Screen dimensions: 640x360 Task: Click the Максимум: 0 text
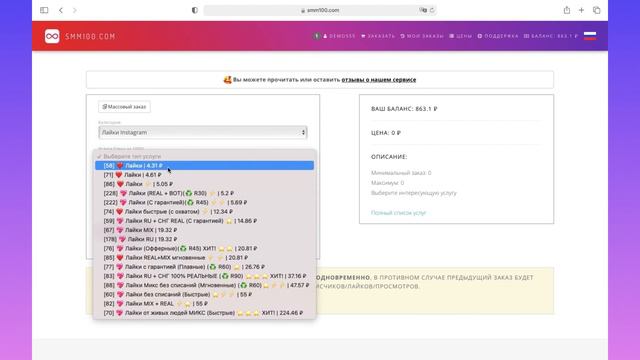pyautogui.click(x=387, y=182)
